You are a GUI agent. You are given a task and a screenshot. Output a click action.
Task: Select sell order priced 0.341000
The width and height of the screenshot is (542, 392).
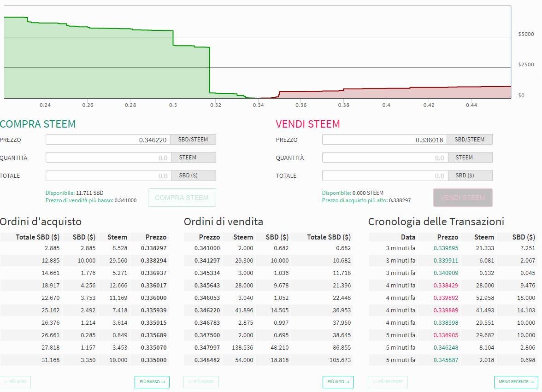point(269,248)
